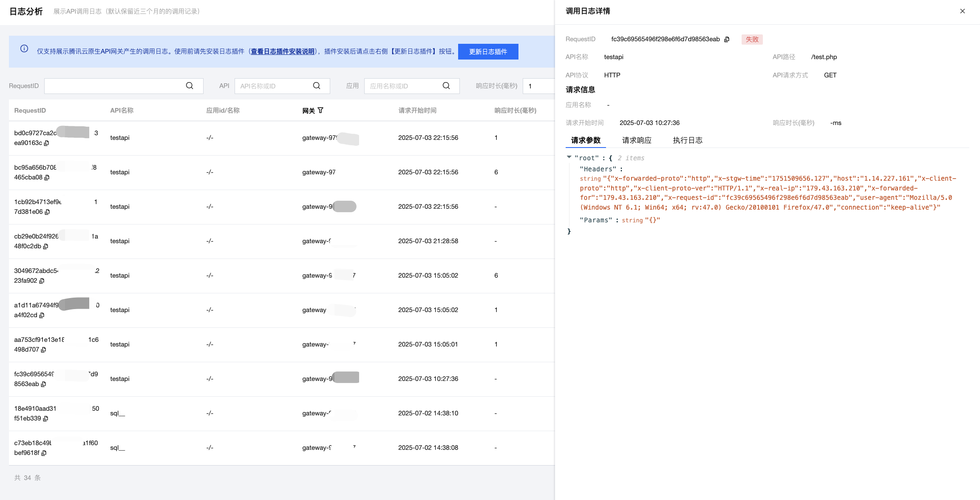Copy request ID ending bef9618f

pyautogui.click(x=44, y=453)
